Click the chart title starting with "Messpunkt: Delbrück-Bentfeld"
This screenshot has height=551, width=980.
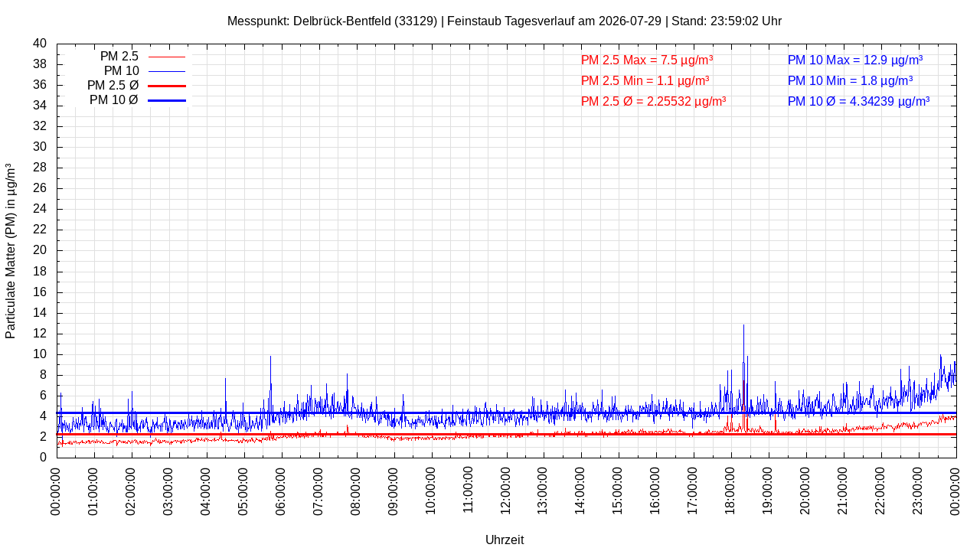[505, 21]
